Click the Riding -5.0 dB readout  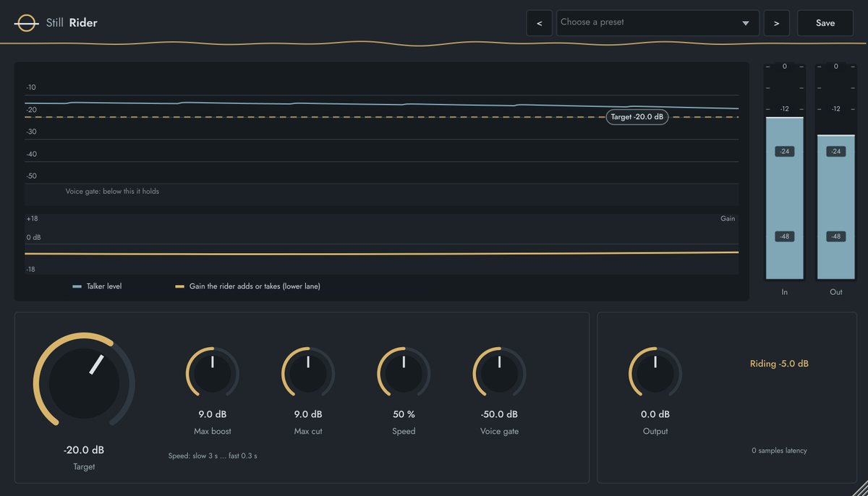(779, 364)
